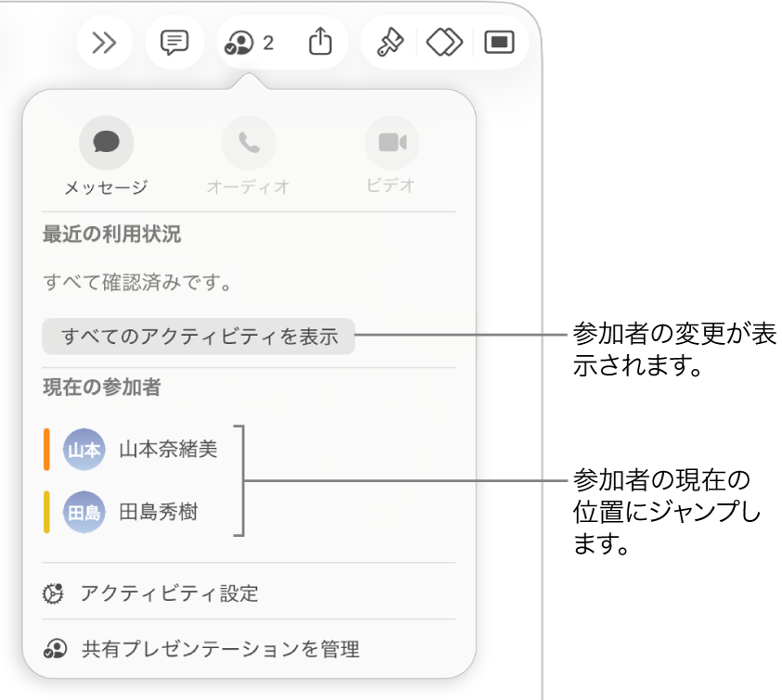Click the overlapping diamonds toolbar icon
782x700 pixels.
pos(444,42)
